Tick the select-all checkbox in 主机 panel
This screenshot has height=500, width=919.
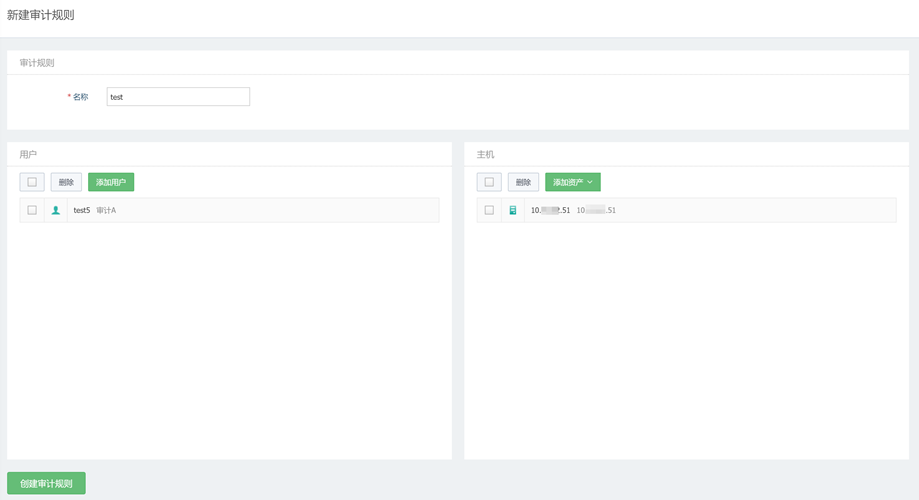(x=489, y=182)
